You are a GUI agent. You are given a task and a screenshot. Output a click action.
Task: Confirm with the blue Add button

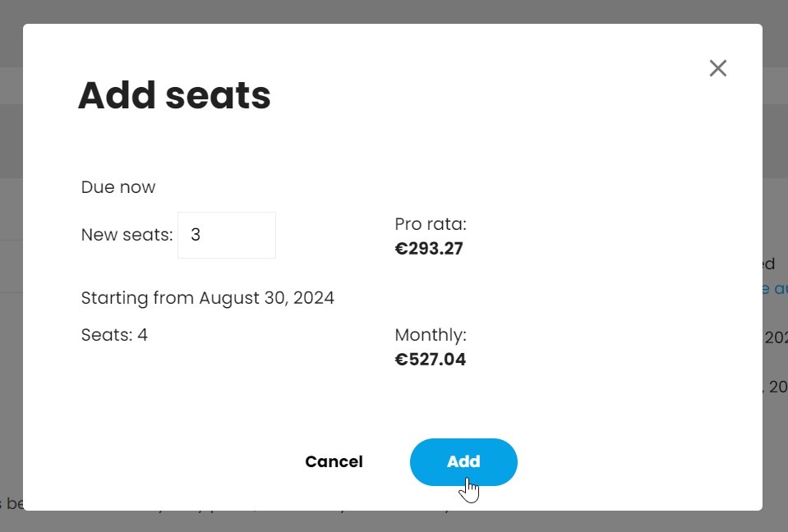pyautogui.click(x=463, y=461)
